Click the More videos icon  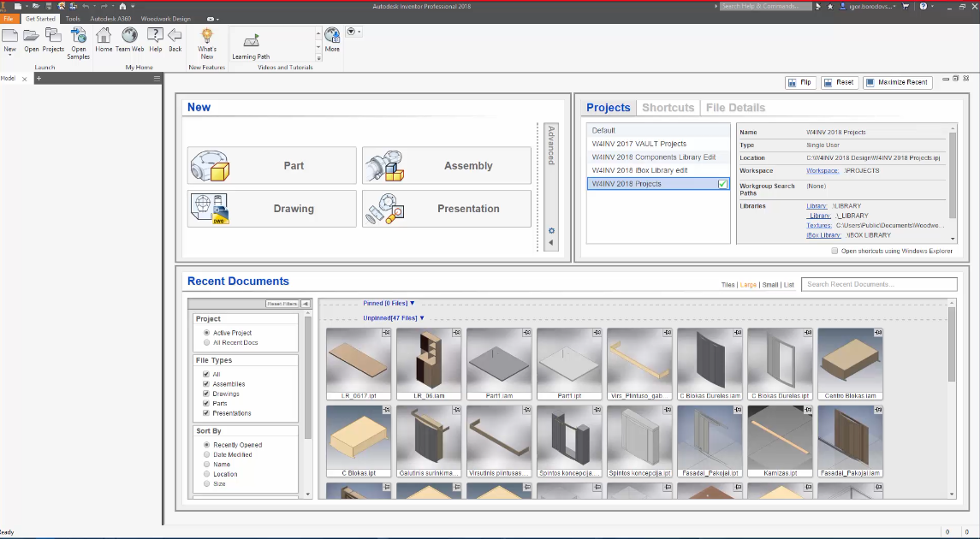click(x=332, y=36)
